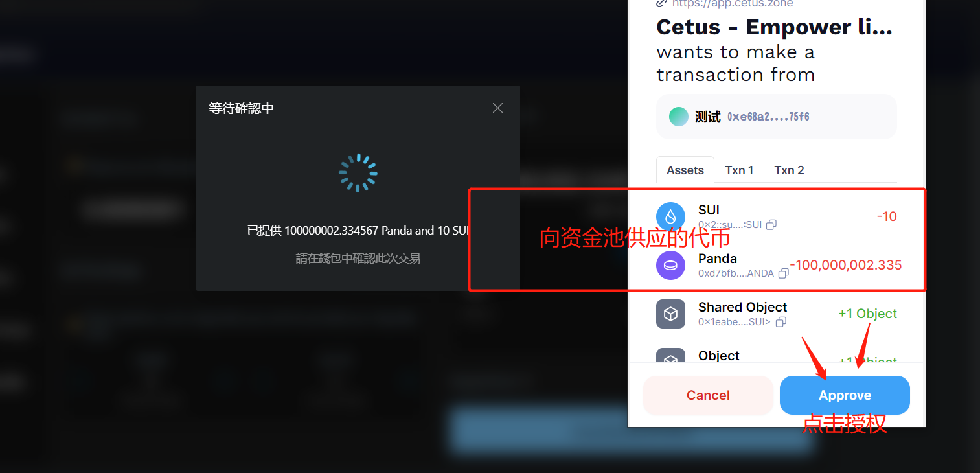This screenshot has height=473, width=980.
Task: Open the Txn 2 tab
Action: (x=789, y=170)
